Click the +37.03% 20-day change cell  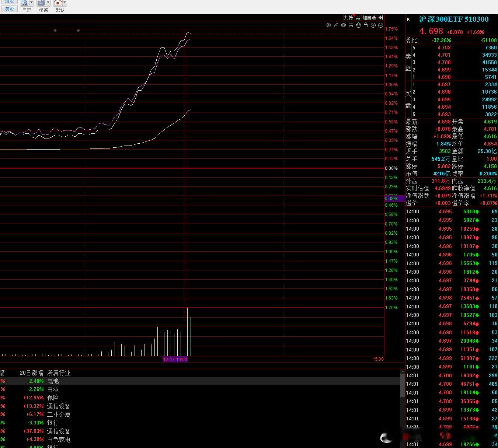point(34,431)
